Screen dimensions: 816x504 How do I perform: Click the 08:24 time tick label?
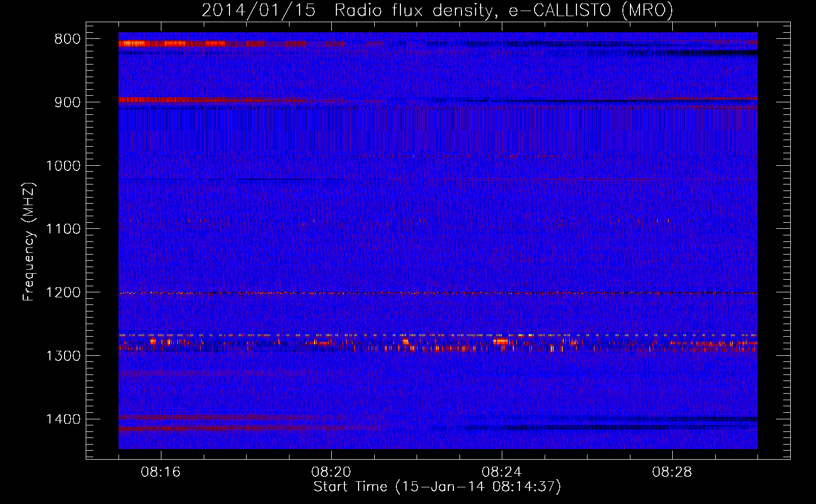tap(502, 472)
